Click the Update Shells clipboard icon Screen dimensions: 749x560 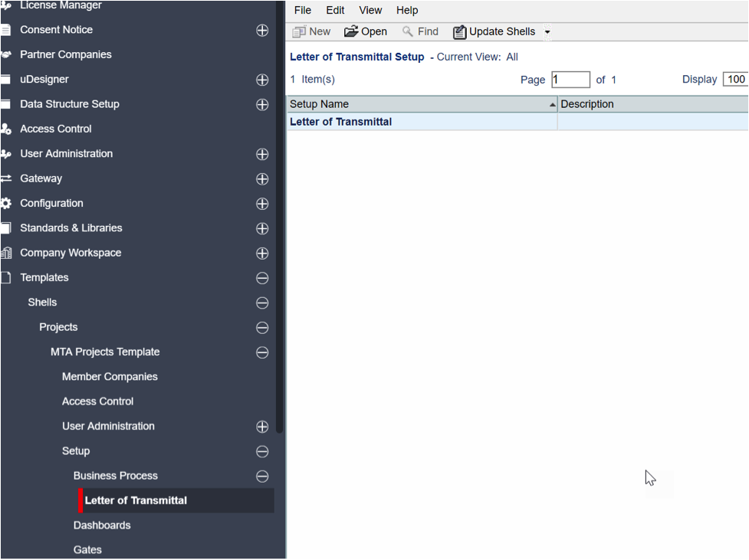click(459, 32)
